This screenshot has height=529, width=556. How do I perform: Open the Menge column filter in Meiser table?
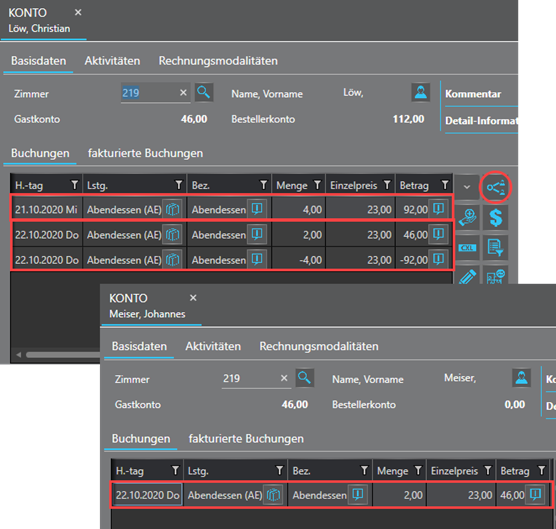pyautogui.click(x=418, y=470)
